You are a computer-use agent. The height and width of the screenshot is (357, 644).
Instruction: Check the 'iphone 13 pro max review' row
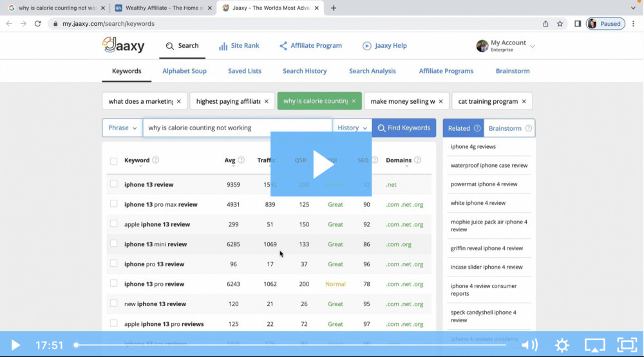(x=114, y=204)
